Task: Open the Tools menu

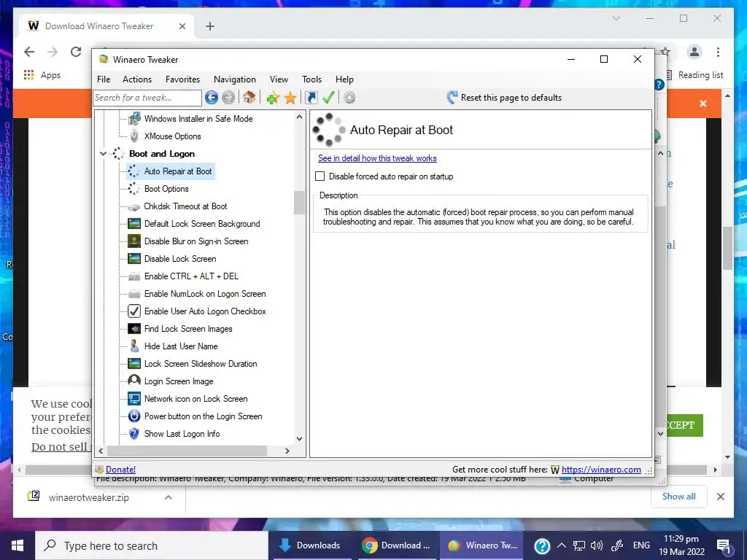Action: point(311,79)
